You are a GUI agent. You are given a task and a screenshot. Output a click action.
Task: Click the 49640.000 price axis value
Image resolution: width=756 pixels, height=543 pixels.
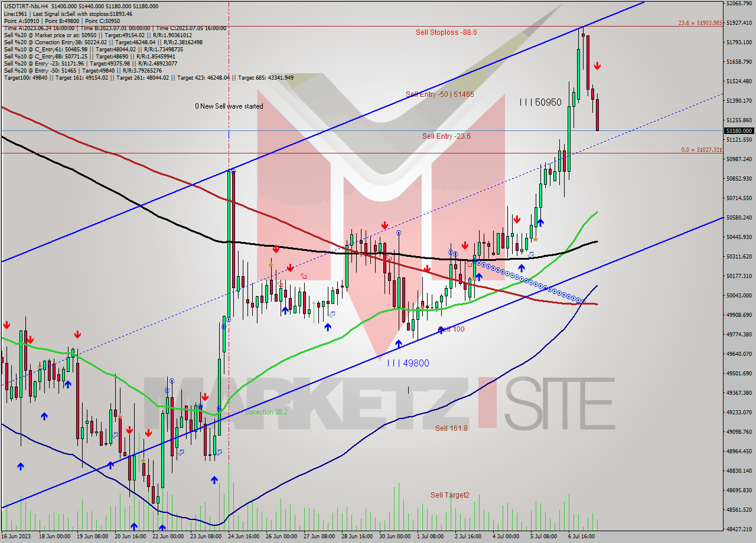coord(739,354)
